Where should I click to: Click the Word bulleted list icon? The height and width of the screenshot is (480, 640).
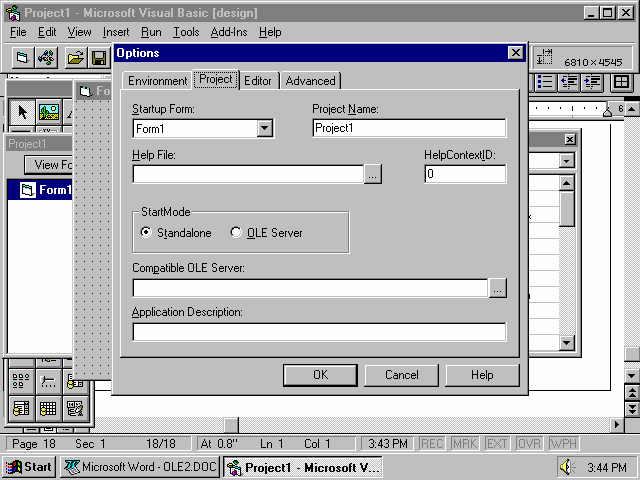(x=546, y=82)
